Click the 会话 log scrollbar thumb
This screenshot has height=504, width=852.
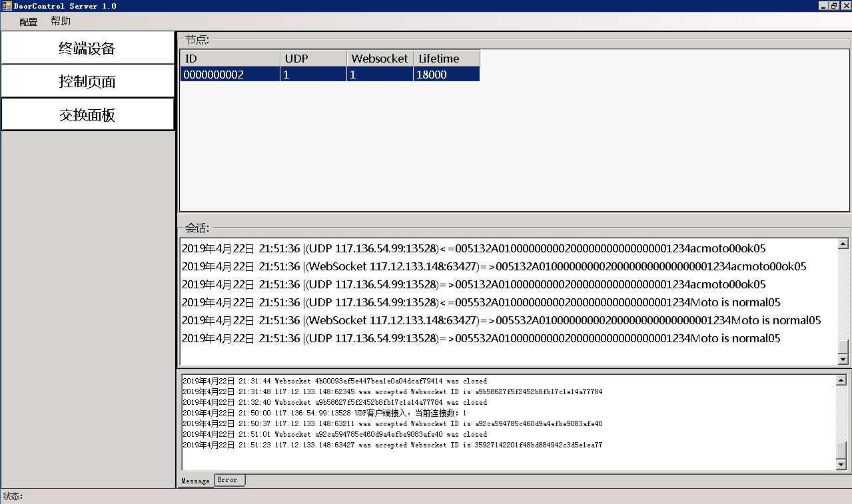[x=843, y=346]
